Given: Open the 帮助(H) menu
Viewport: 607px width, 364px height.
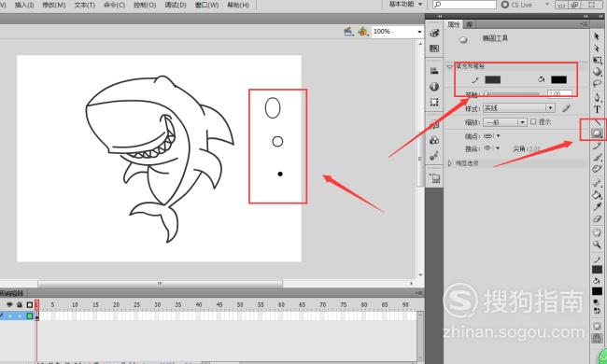Looking at the screenshot, I should (x=238, y=5).
